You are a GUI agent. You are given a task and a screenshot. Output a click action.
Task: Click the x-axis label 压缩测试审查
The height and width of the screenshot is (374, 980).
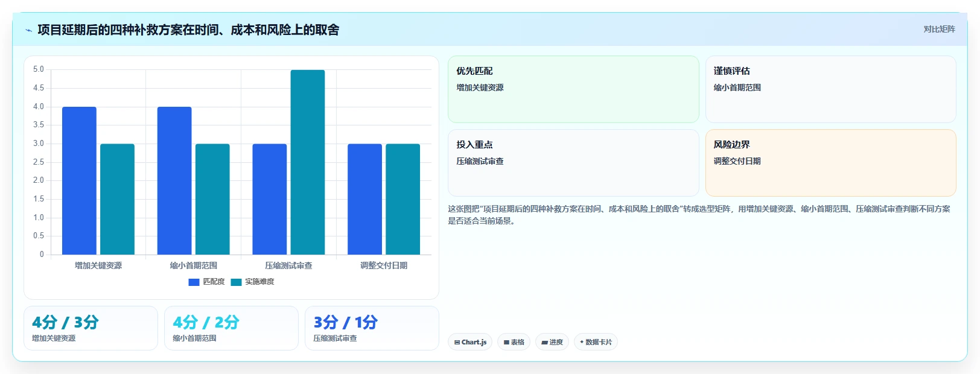pos(288,265)
